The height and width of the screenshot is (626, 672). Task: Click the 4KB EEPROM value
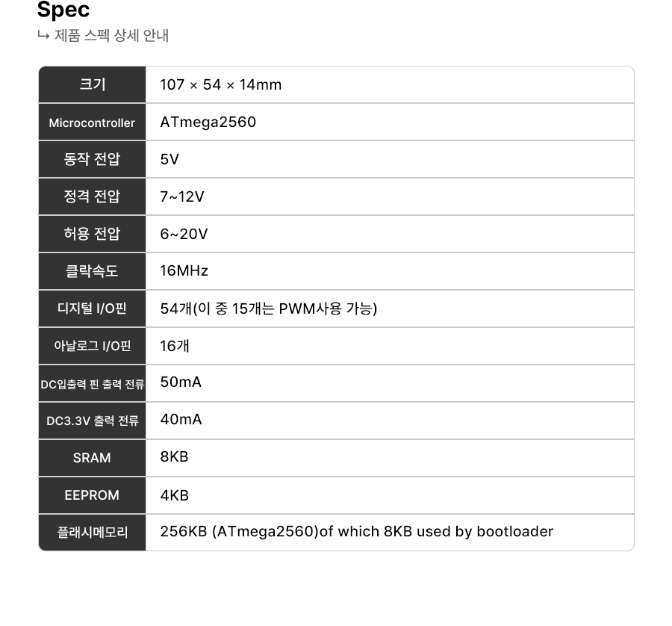(174, 495)
